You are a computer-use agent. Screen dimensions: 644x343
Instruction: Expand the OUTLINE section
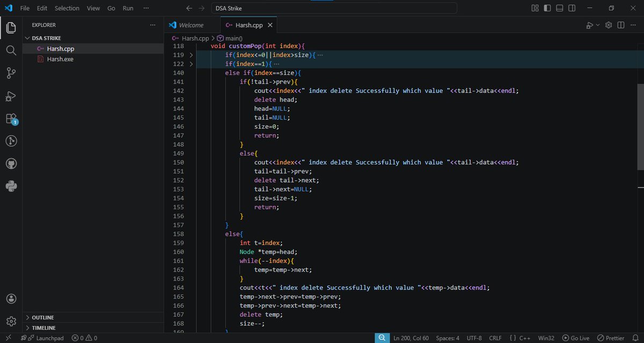point(93,317)
